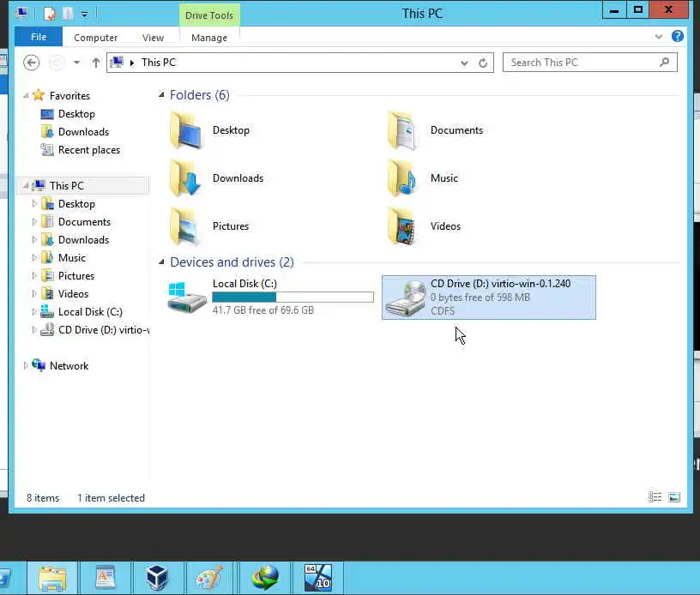Open the document editor taskbar icon

pyautogui.click(x=105, y=578)
